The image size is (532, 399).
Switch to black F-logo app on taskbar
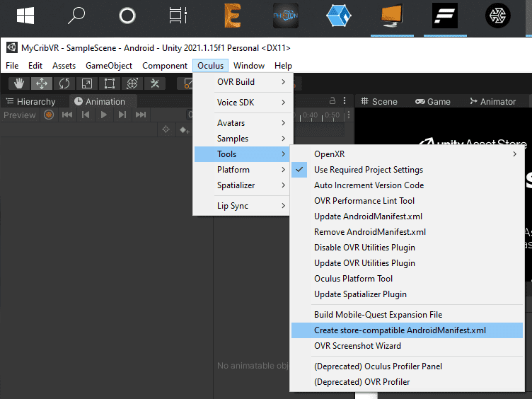click(x=445, y=16)
